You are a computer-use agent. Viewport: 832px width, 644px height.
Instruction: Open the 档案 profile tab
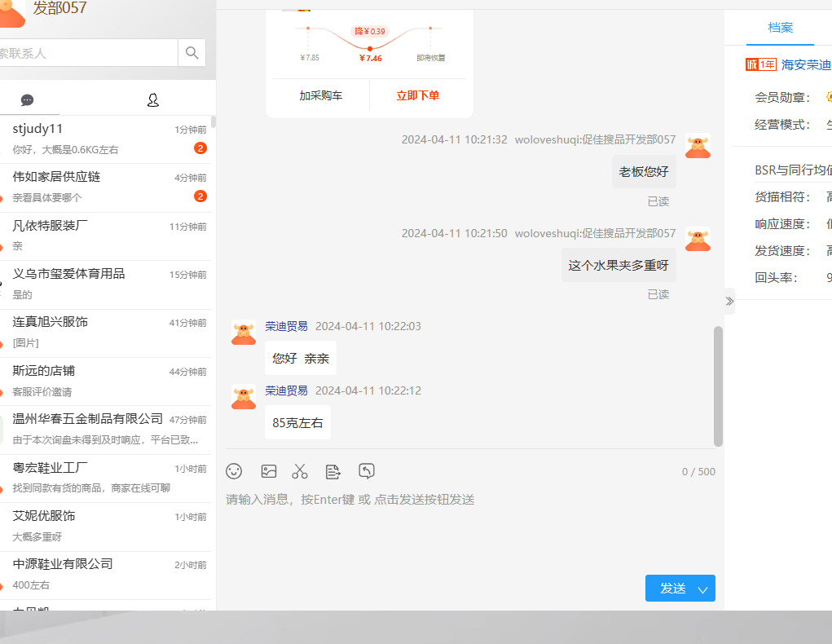780,28
